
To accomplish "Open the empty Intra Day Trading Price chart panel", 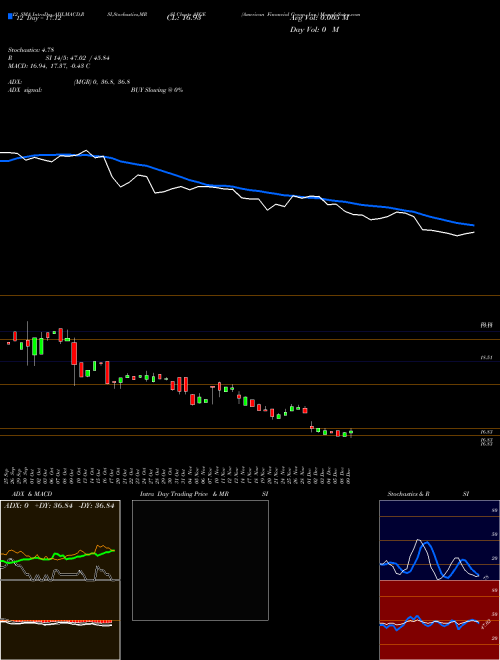I will (200, 560).
